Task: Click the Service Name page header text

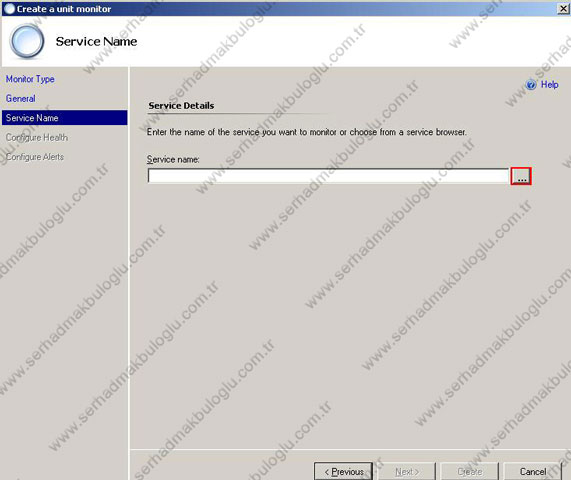Action: coord(96,42)
